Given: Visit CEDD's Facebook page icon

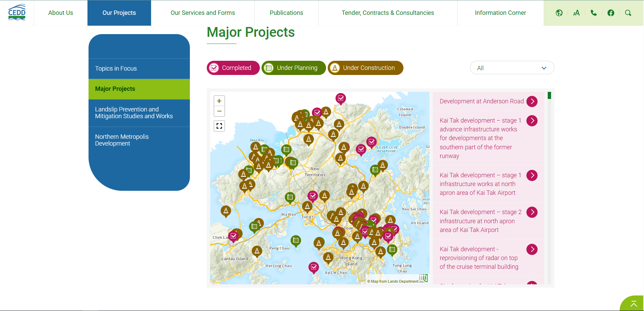Looking at the screenshot, I should point(611,13).
